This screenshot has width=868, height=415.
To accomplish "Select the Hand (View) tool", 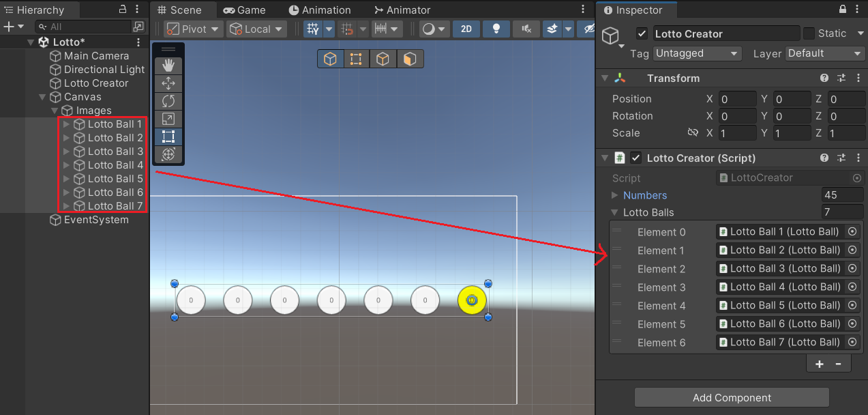I will (168, 66).
